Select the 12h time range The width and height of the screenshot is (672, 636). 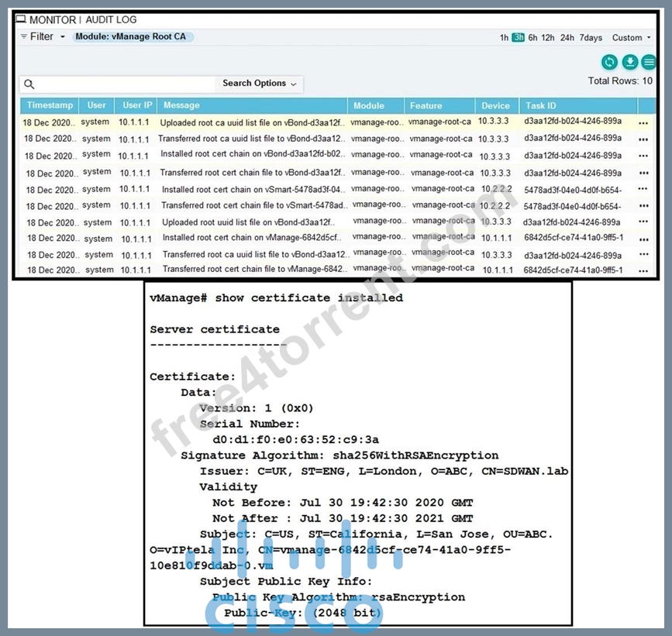coord(548,38)
